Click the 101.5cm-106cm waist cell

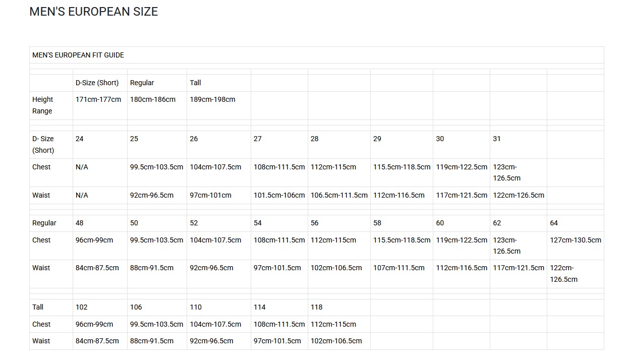pyautogui.click(x=279, y=195)
